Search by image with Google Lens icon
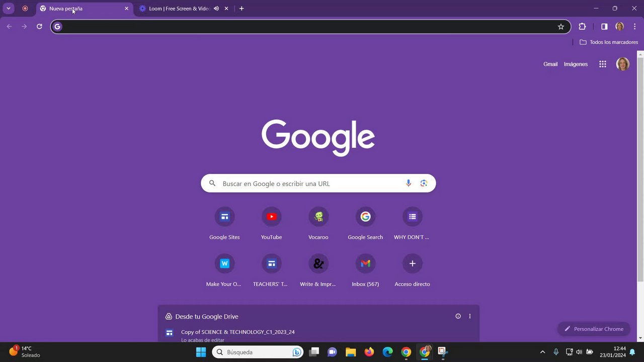 pos(424,184)
